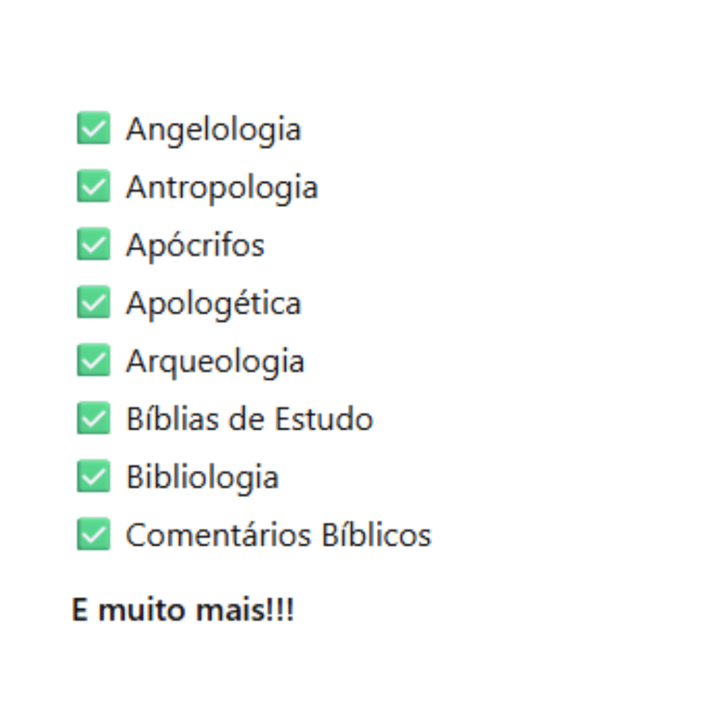Click the Bibliologia text label

point(202,478)
